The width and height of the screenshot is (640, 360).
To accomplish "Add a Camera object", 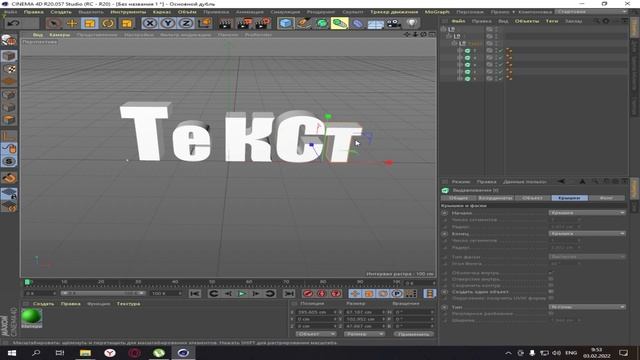I will (x=394, y=23).
